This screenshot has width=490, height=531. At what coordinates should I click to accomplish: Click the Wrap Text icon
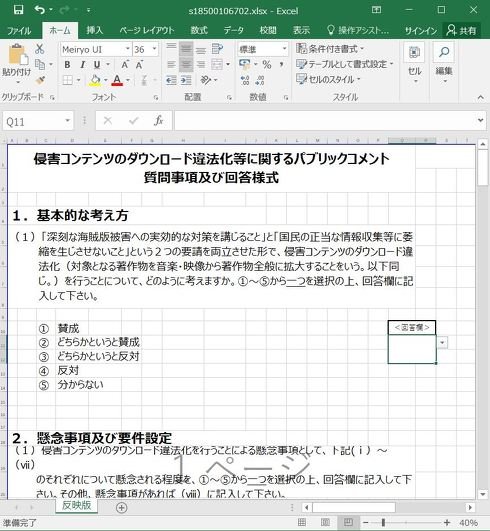pyautogui.click(x=217, y=49)
